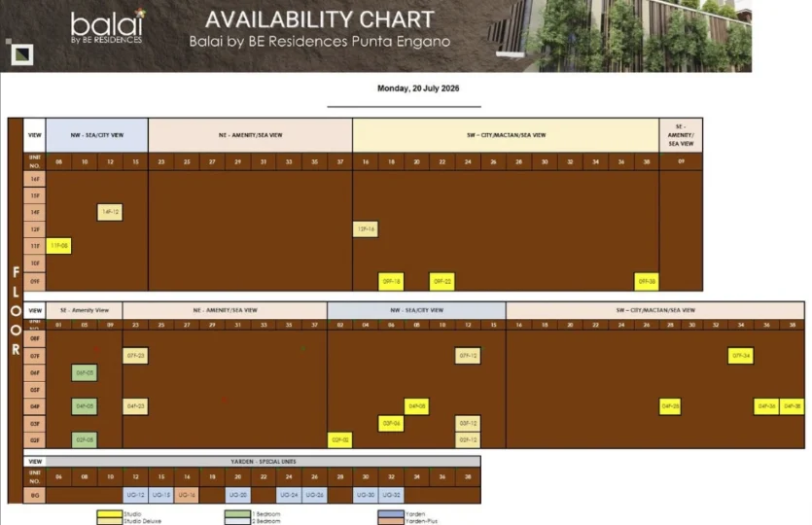Select Yarden unit UG-20
The width and height of the screenshot is (812, 525).
237,495
